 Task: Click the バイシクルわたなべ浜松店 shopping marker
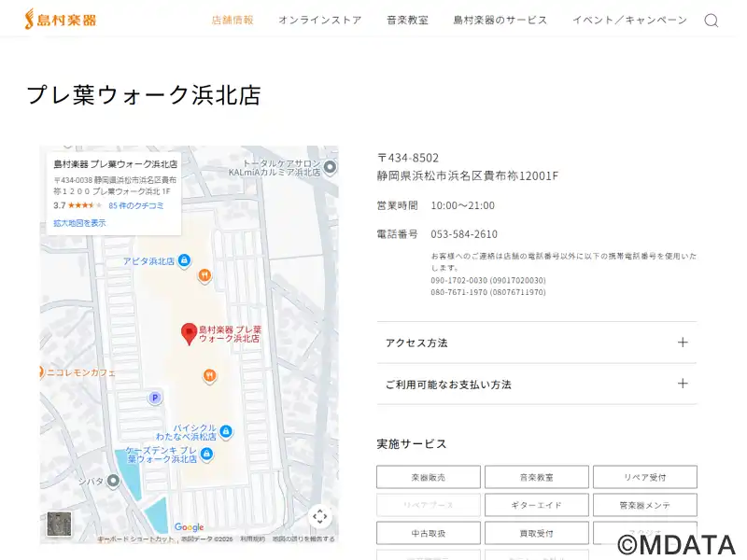(226, 432)
